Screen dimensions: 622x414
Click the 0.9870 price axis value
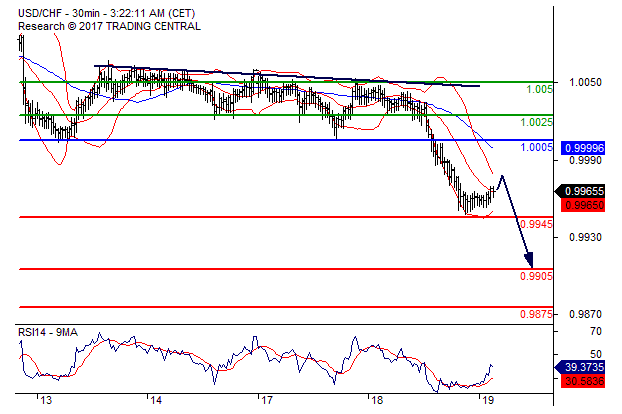(585, 314)
